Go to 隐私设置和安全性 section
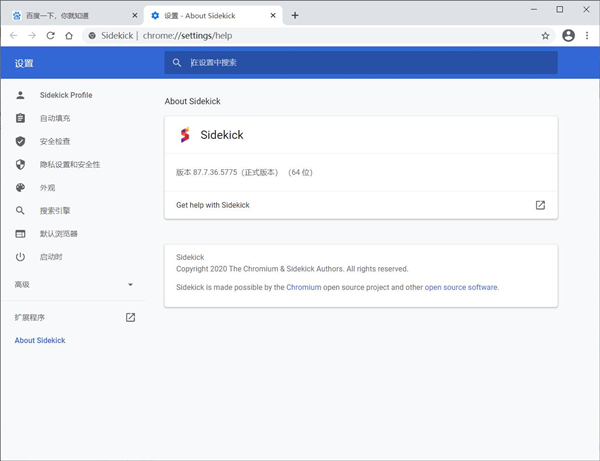600x461 pixels. point(69,164)
